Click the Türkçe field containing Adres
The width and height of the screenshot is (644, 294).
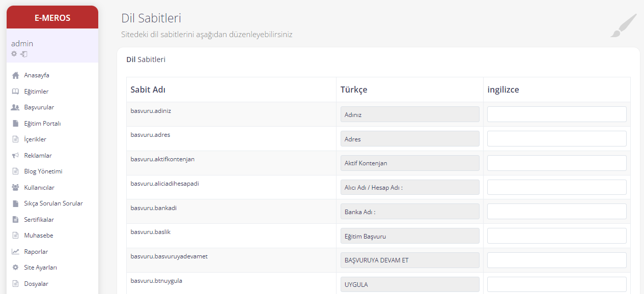point(410,139)
